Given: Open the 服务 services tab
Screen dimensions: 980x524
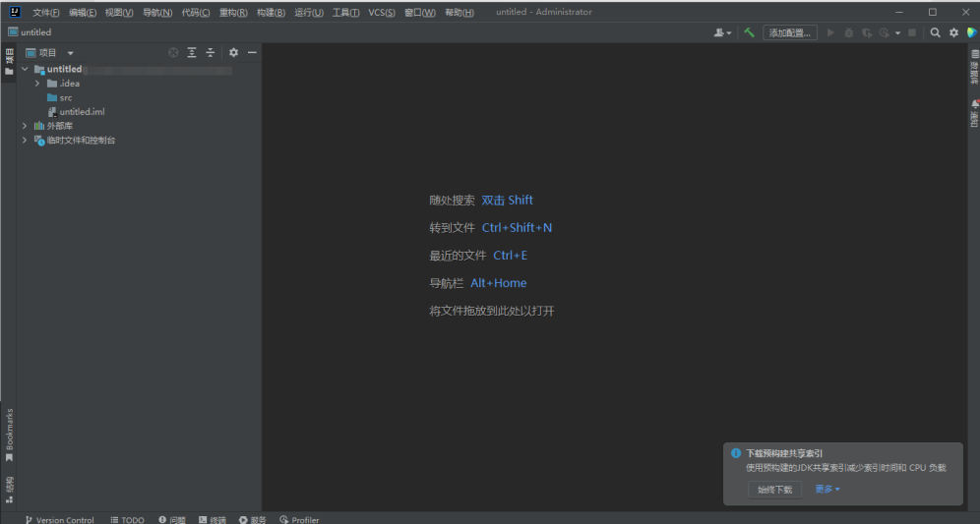Looking at the screenshot, I should (253, 520).
